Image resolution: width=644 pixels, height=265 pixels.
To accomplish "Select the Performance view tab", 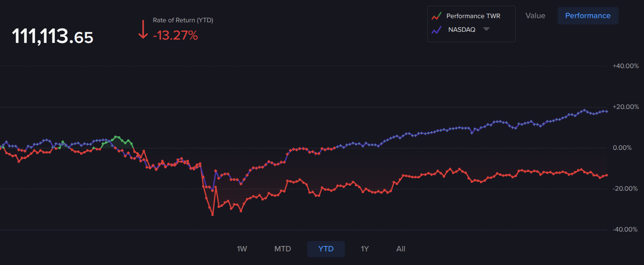I will click(x=587, y=16).
